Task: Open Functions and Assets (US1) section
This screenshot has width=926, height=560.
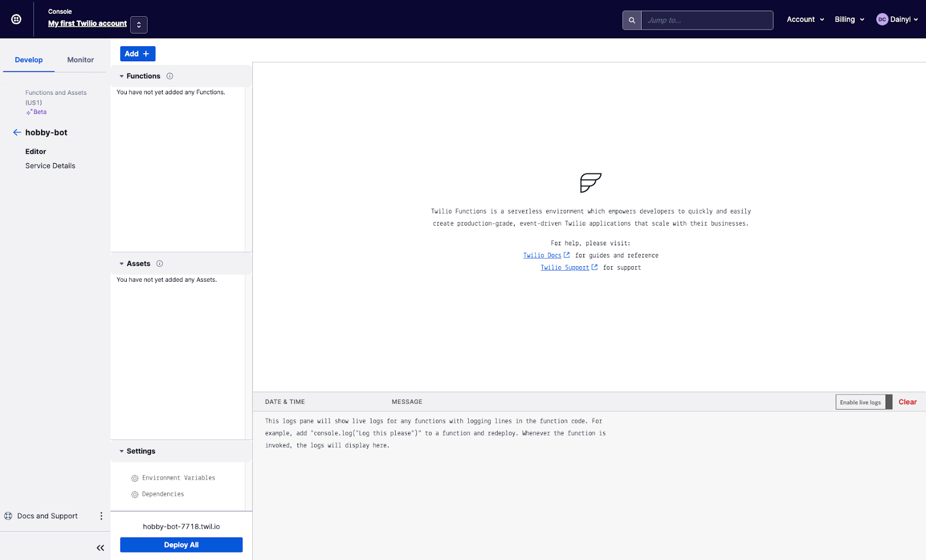Action: 56,97
